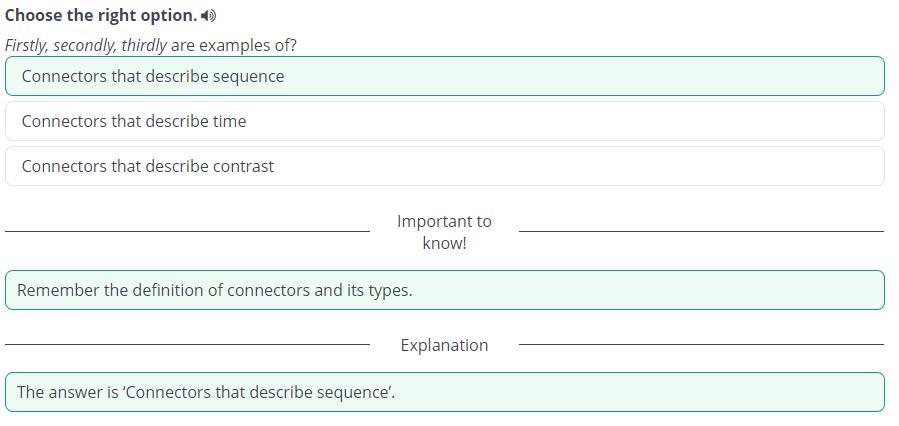Pick 'Connectors that describe contrast' option

click(444, 166)
